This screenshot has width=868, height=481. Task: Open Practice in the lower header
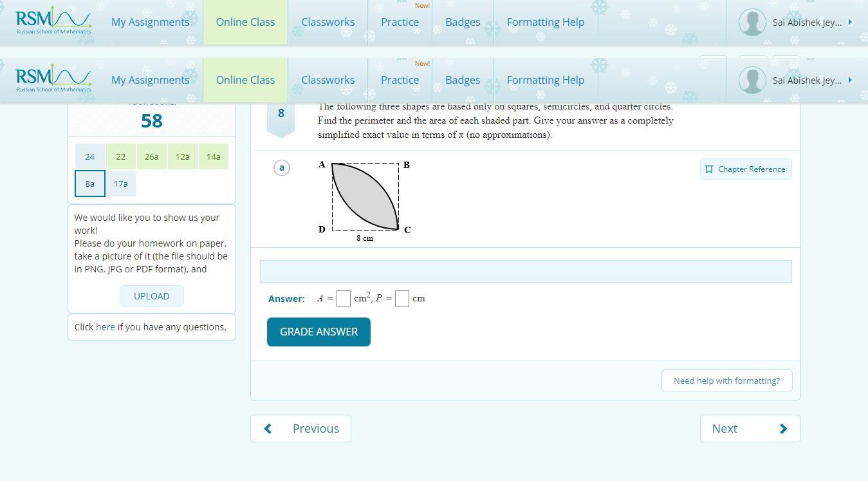click(400, 80)
